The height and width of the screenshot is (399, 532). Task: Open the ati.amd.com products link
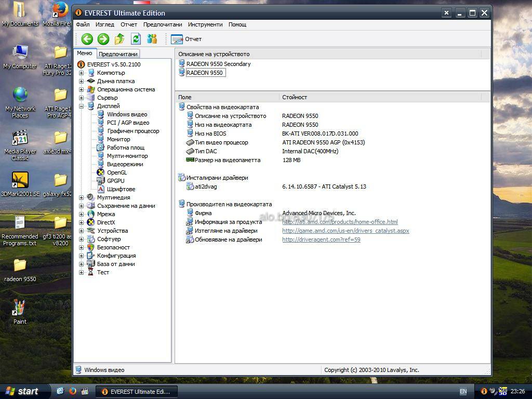(340, 222)
